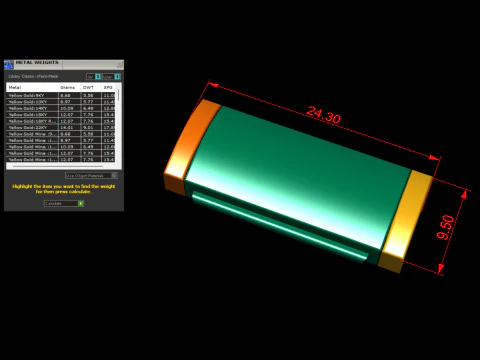This screenshot has width=480, height=360.
Task: Toggle the first cyan library option
Action: point(98,77)
